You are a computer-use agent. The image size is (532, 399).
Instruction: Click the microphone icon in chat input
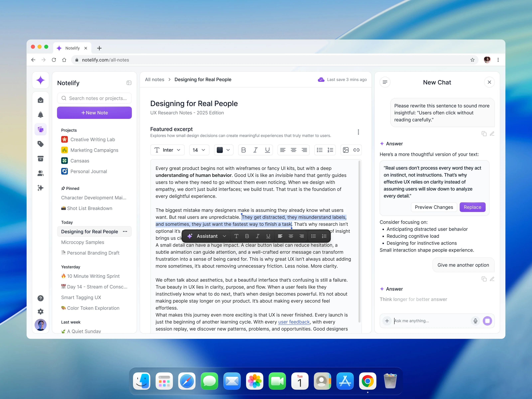click(475, 321)
